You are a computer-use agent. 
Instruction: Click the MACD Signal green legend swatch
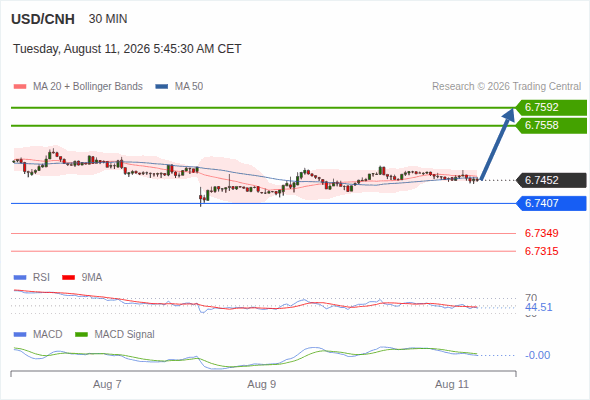pos(81,335)
